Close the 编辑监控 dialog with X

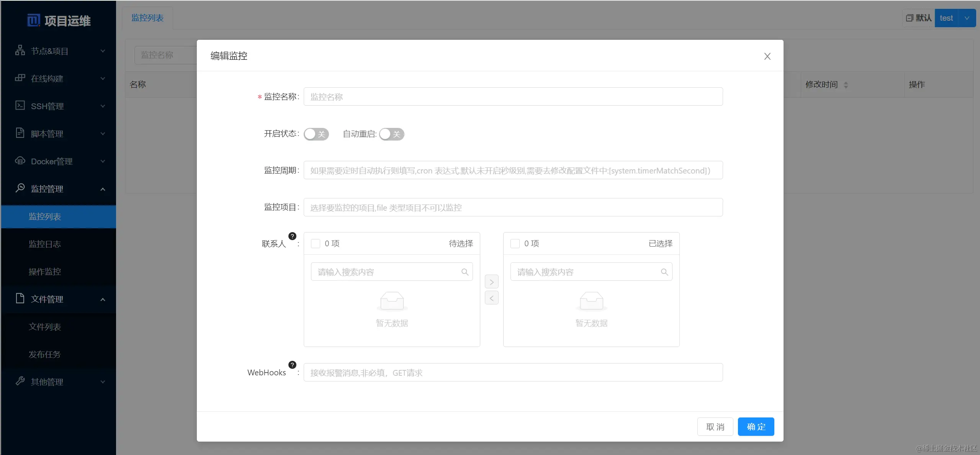(x=767, y=56)
